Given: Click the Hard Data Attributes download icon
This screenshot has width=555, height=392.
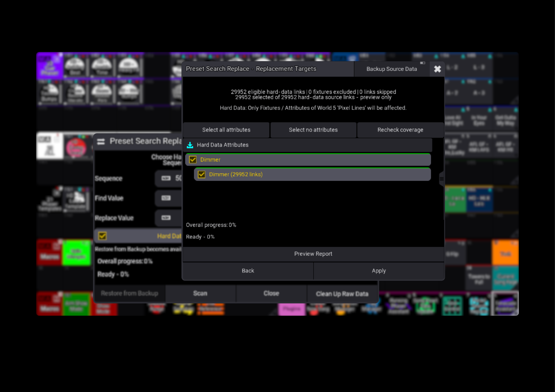Looking at the screenshot, I should click(190, 145).
